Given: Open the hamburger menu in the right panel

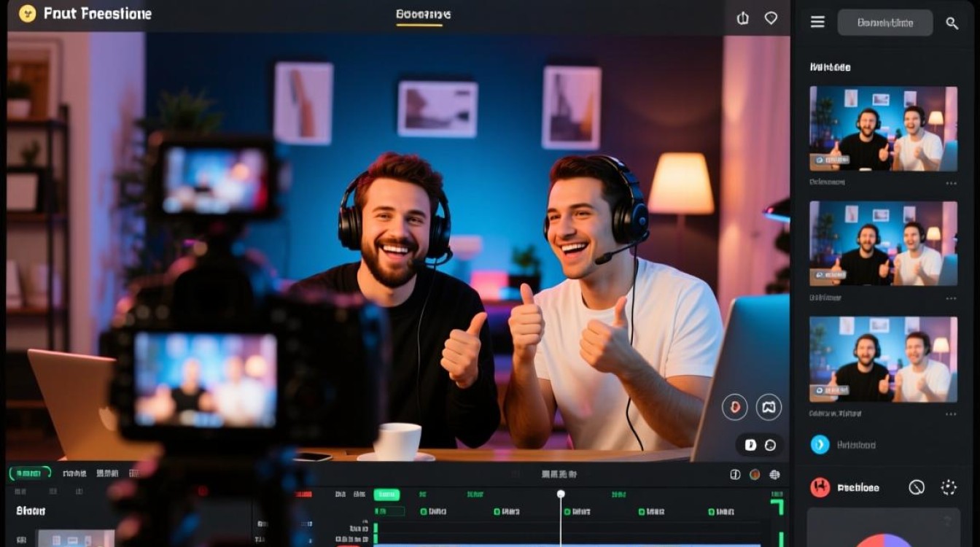Looking at the screenshot, I should 817,23.
